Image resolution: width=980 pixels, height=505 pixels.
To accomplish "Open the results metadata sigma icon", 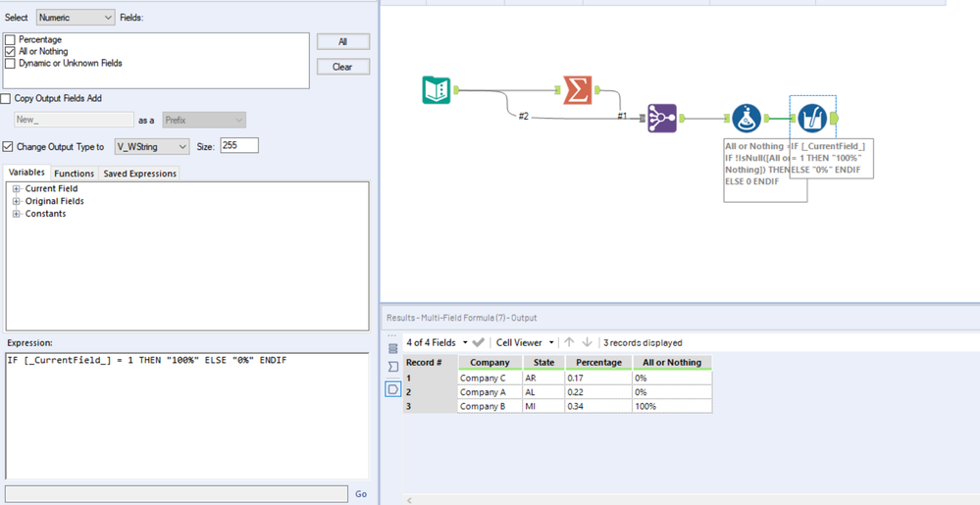I will click(x=392, y=367).
